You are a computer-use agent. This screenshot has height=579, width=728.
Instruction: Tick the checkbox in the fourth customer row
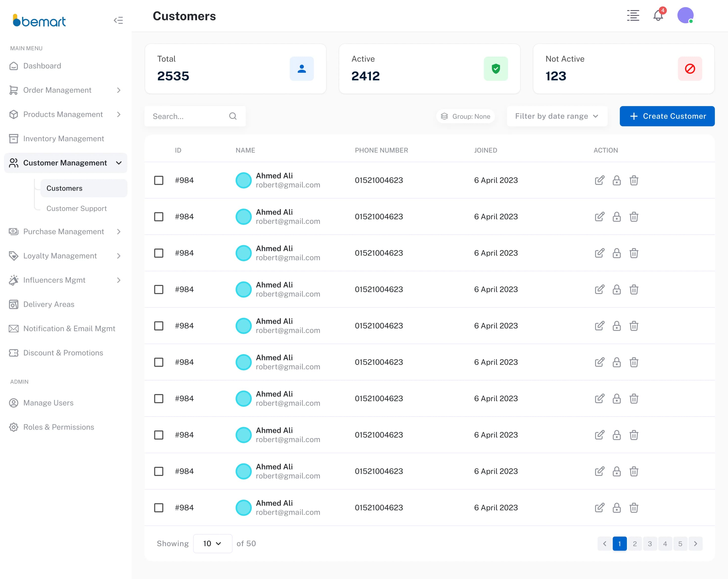159,290
